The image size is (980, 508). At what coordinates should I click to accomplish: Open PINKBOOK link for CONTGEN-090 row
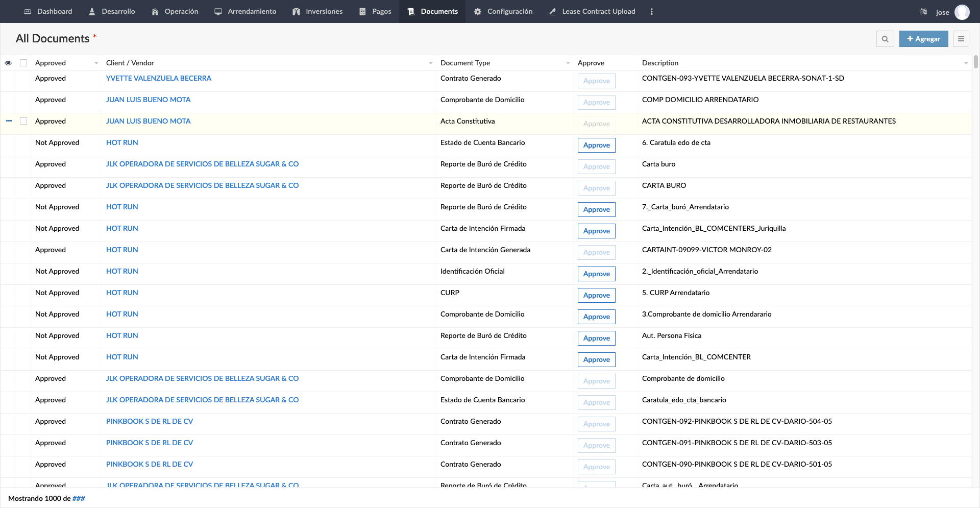point(150,464)
